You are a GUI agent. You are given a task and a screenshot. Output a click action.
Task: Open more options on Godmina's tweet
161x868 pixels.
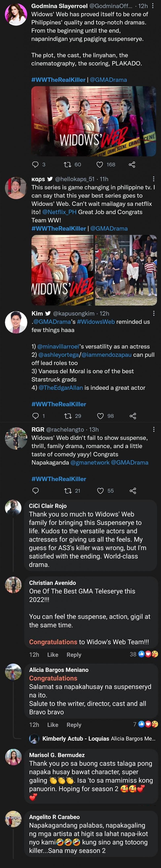153,6
